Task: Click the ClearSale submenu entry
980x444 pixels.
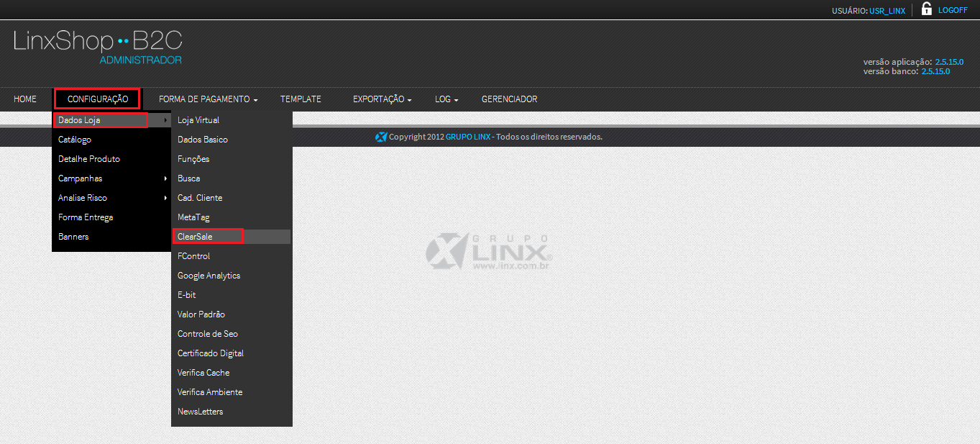Action: (x=232, y=237)
